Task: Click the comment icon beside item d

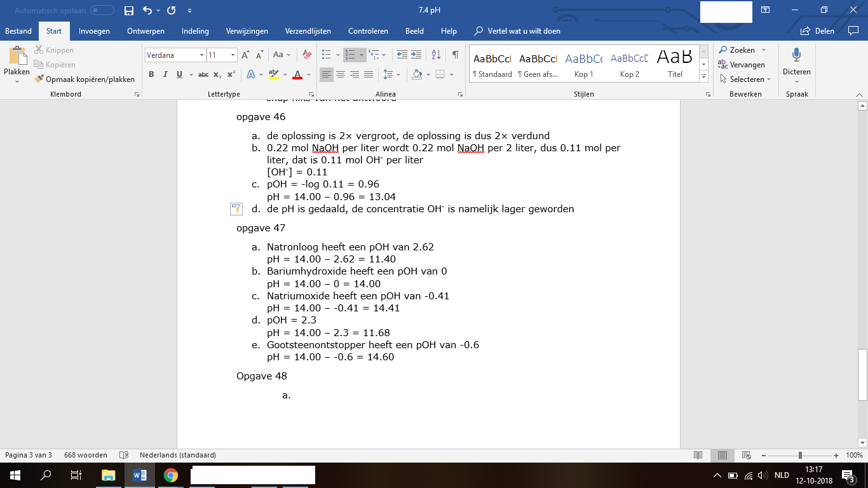Action: coord(236,208)
